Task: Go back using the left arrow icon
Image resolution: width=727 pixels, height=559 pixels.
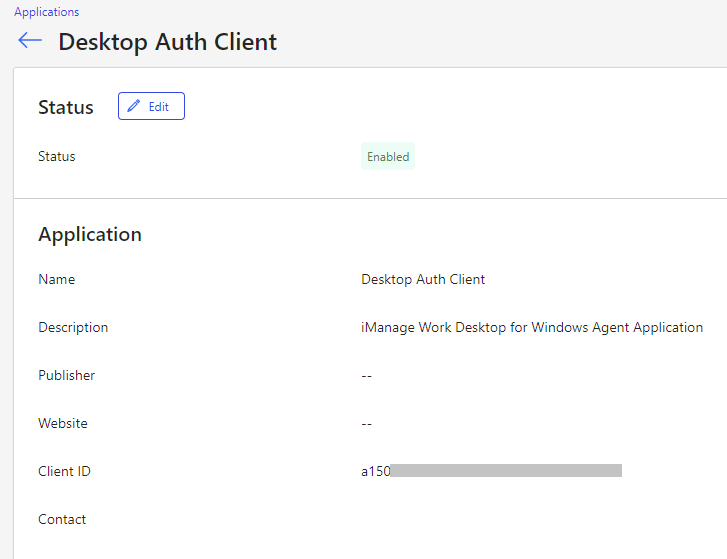Action: [x=30, y=40]
